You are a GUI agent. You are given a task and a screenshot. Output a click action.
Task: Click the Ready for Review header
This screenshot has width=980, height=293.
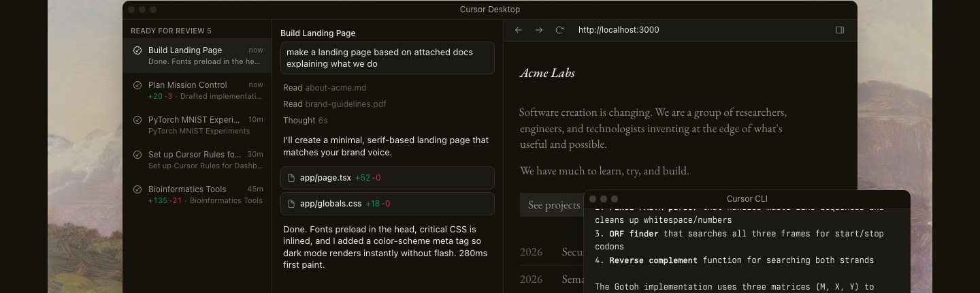(x=171, y=31)
